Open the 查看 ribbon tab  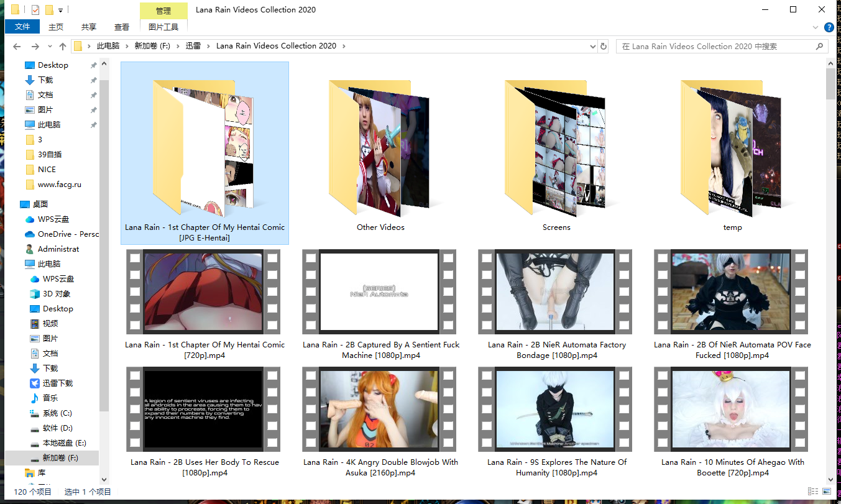click(x=122, y=27)
